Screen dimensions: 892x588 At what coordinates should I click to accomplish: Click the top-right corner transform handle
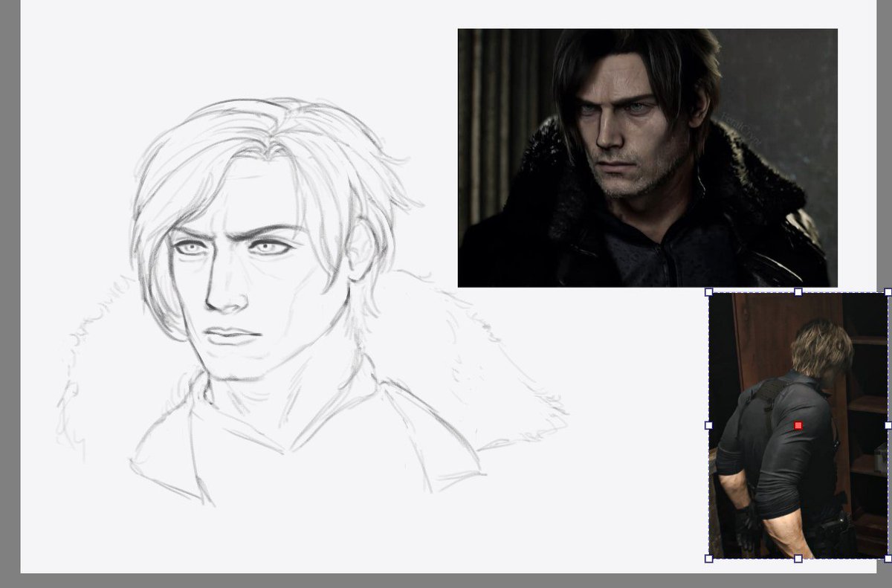[888, 292]
